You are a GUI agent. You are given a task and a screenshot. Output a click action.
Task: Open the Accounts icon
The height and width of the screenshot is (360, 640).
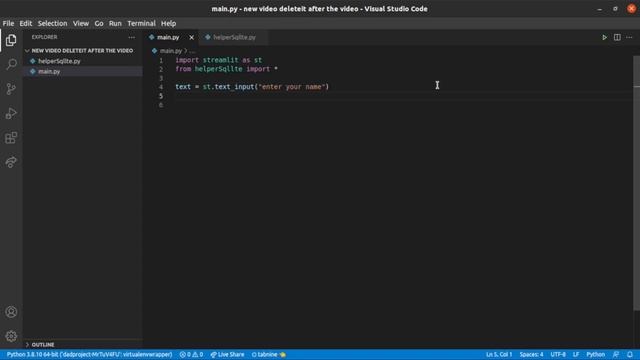[x=11, y=312]
